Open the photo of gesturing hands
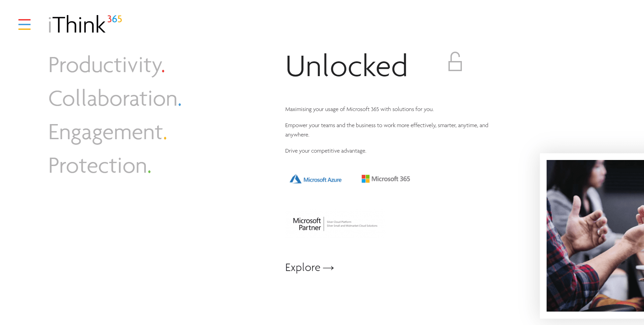644x325 pixels. (595, 235)
